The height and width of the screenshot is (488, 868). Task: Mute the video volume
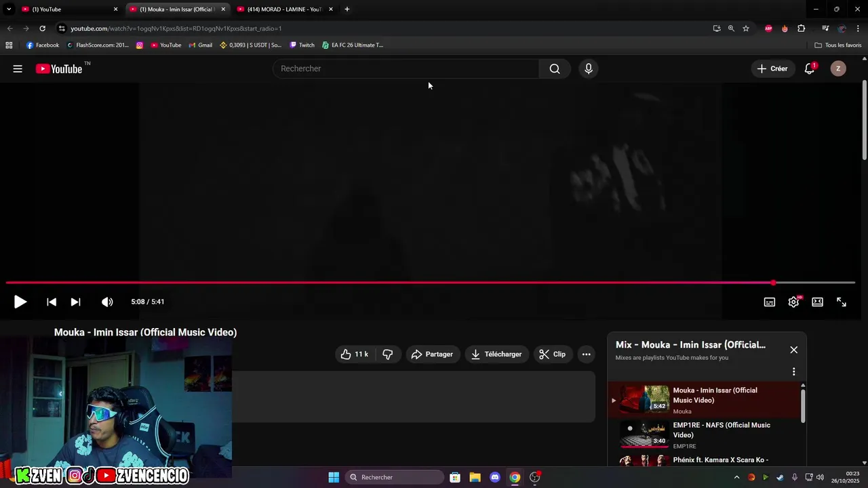point(107,302)
